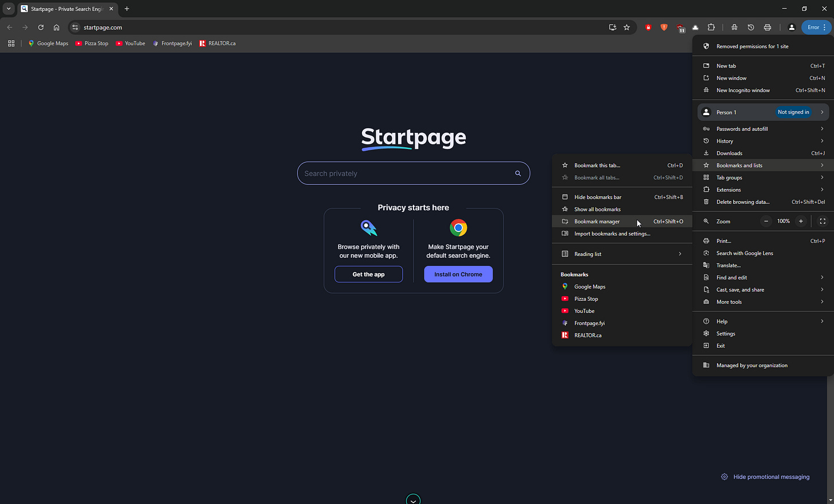
Task: Expand More tools submenu
Action: tap(764, 302)
